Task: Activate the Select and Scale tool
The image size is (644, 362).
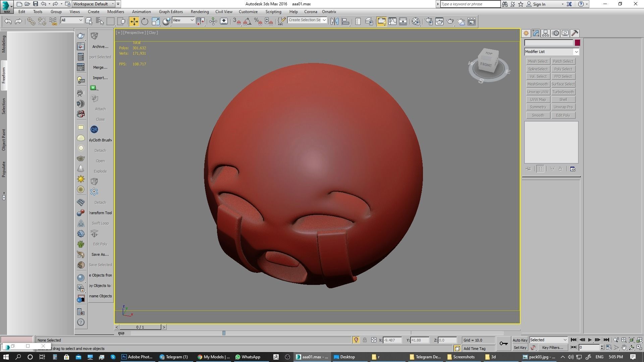Action: [x=156, y=21]
